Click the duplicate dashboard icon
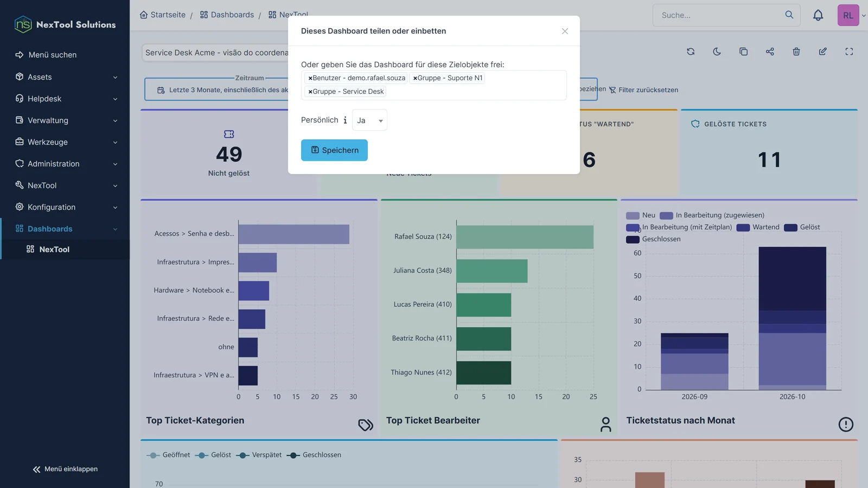 tap(743, 52)
